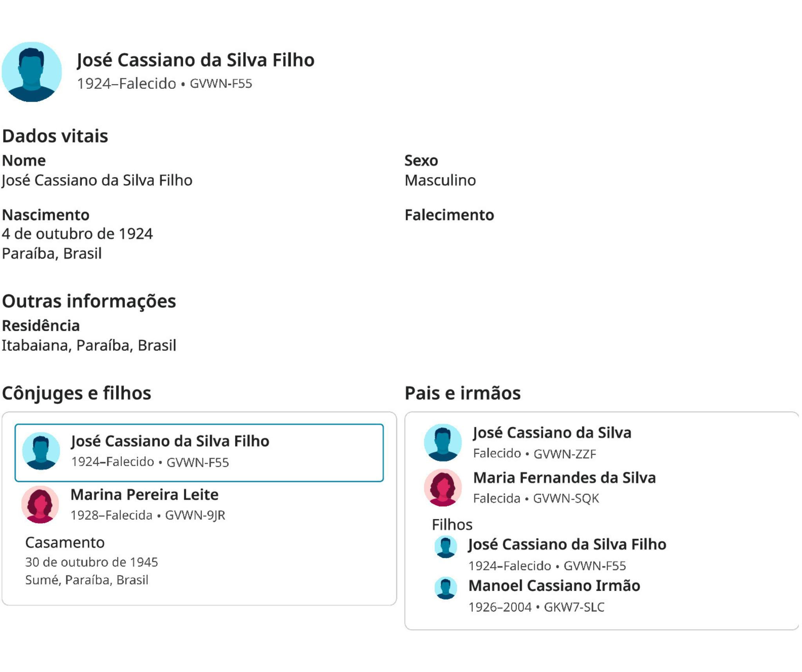Click the large profile avatar of José Cassiano
Screen dimensions: 802x672
point(32,72)
